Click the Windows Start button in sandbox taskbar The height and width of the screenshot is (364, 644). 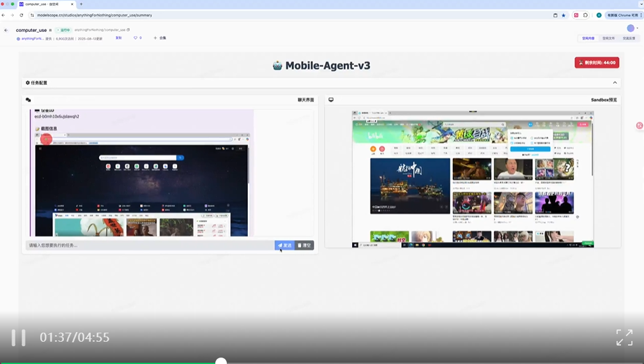(355, 245)
